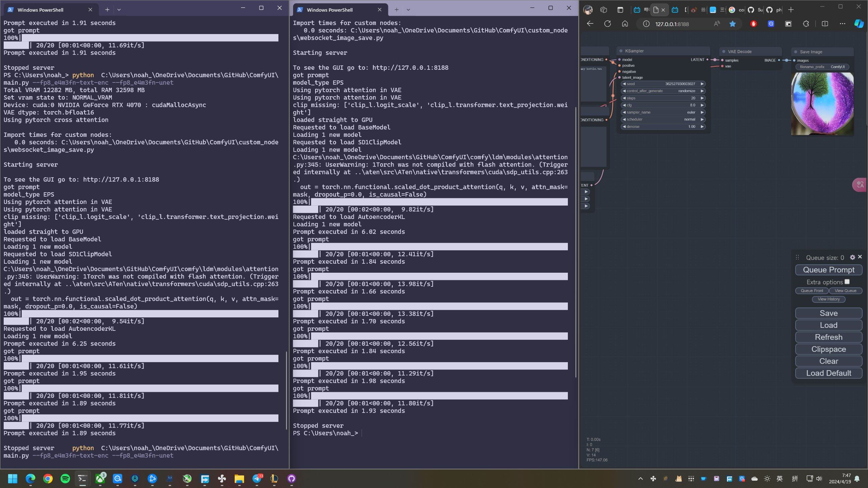
Task: Open the red hand ad-blocker extension
Action: (754, 24)
